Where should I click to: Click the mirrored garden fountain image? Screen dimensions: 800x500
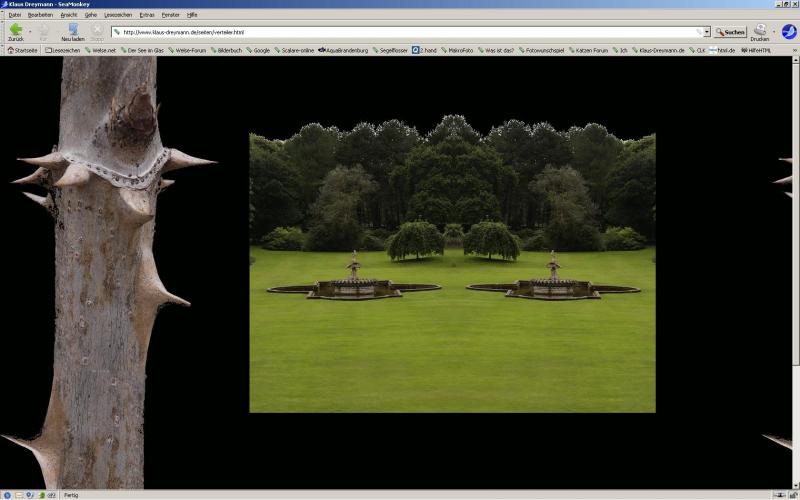[x=452, y=272]
